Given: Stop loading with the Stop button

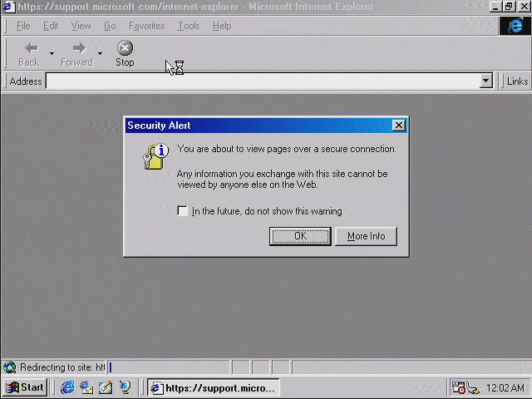Looking at the screenshot, I should click(x=125, y=53).
